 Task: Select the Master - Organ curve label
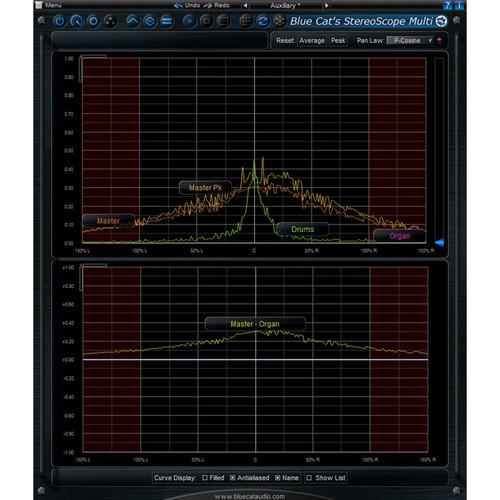tap(255, 324)
